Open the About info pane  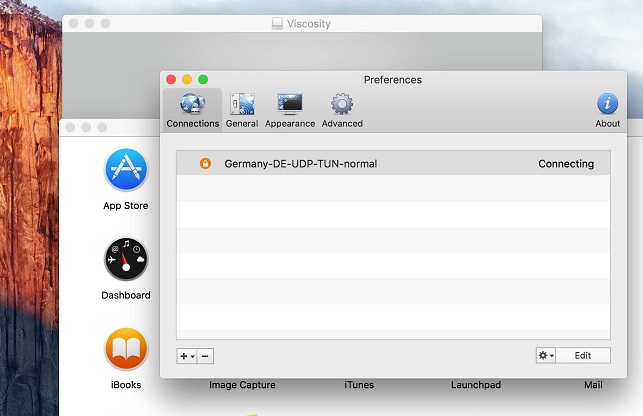point(607,110)
